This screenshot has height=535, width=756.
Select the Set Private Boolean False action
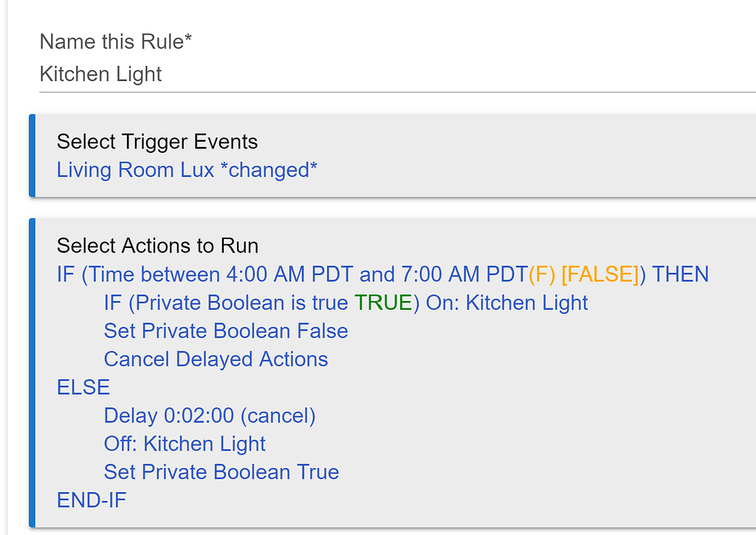tap(226, 331)
